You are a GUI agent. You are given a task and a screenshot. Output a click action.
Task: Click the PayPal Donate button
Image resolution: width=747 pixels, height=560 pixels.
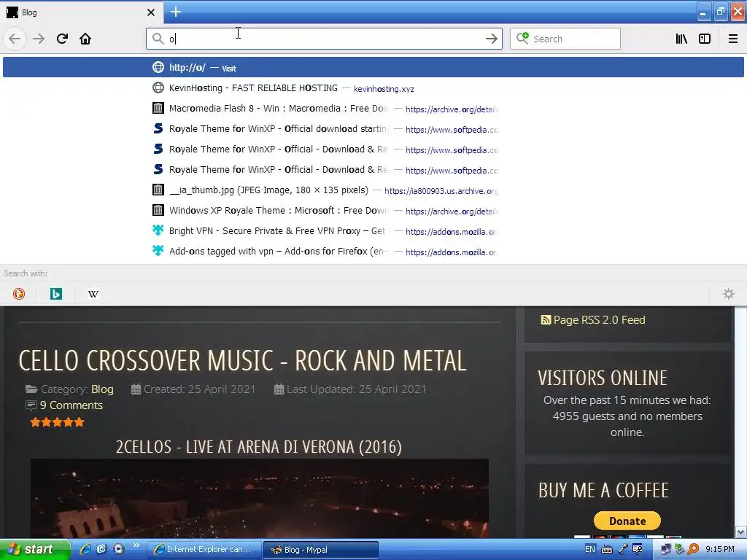pyautogui.click(x=627, y=521)
